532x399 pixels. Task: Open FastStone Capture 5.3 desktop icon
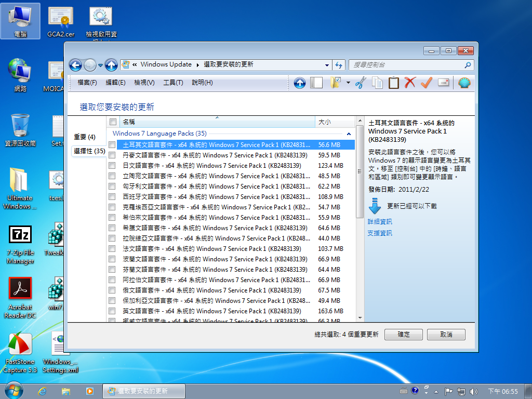click(x=20, y=353)
